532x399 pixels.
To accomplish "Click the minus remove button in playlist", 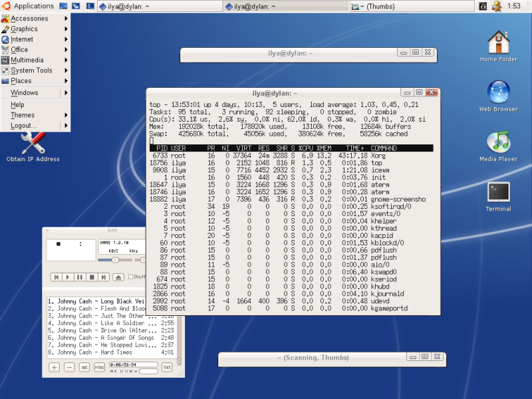I will click(69, 367).
